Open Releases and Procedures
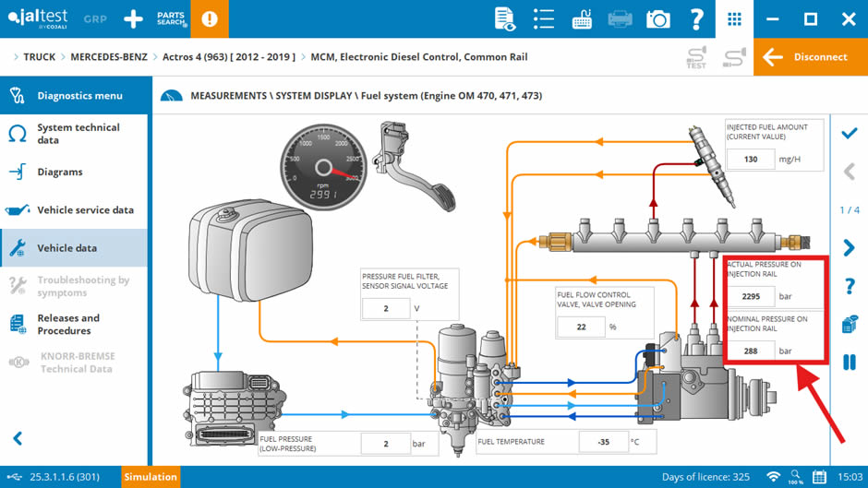This screenshot has height=488, width=868. (74, 324)
